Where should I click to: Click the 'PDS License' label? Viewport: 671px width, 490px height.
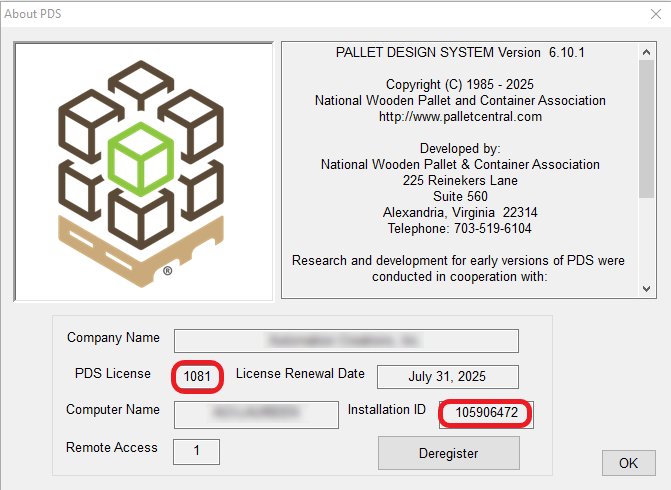pos(113,374)
